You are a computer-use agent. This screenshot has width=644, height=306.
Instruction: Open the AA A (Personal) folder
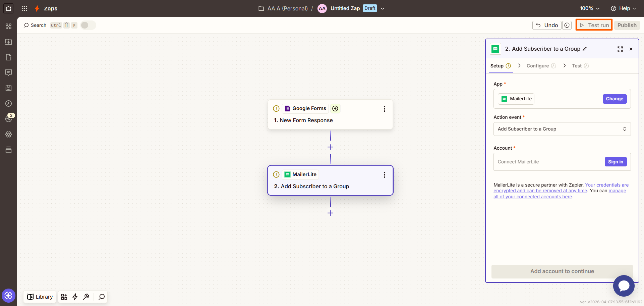283,8
